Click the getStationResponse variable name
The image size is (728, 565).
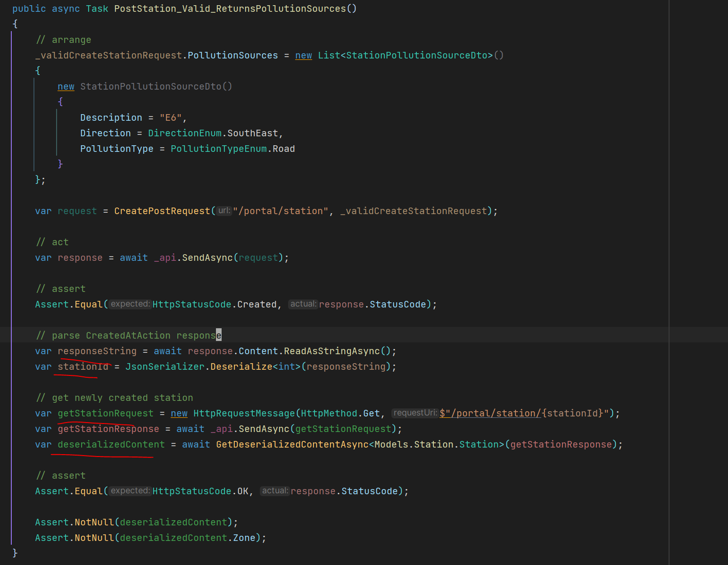pos(108,428)
